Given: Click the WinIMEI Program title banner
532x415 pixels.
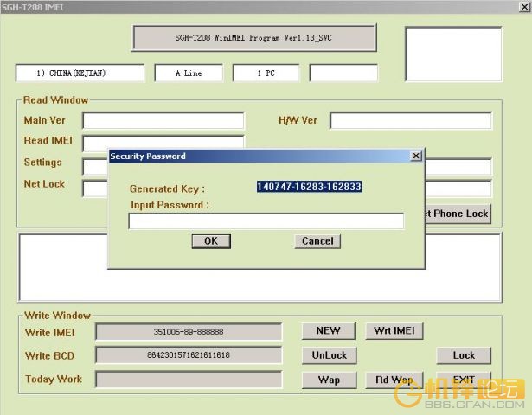Looking at the screenshot, I should 254,38.
